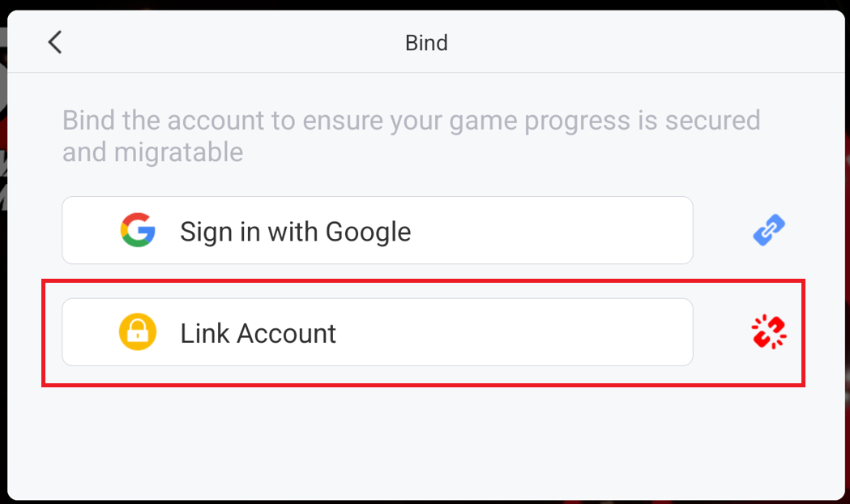Click blank space right of Link Account text
Viewport: 850px width, 504px height.
coord(515,332)
